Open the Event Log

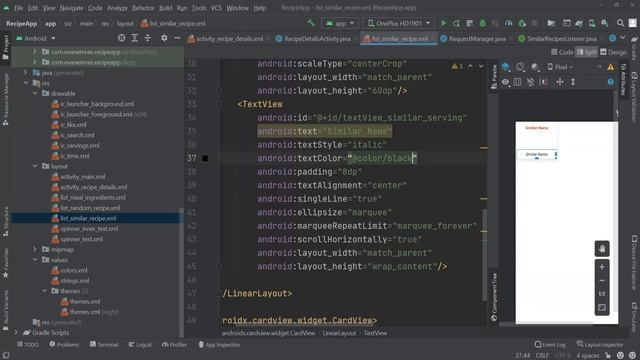point(550,345)
